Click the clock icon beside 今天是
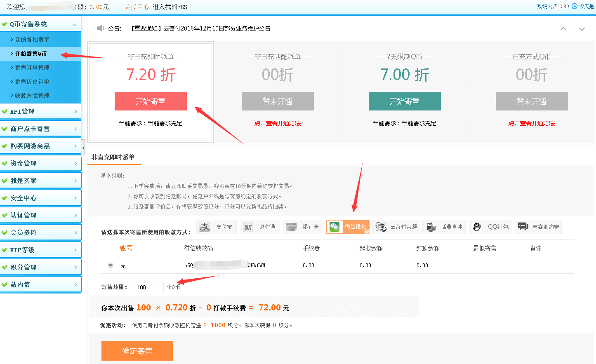This screenshot has width=596, height=364. point(574,6)
